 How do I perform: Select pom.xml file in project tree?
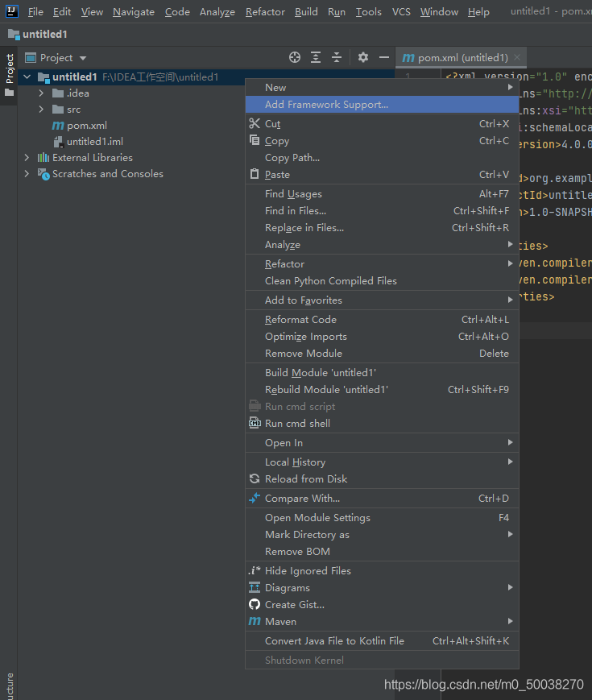[x=86, y=126]
